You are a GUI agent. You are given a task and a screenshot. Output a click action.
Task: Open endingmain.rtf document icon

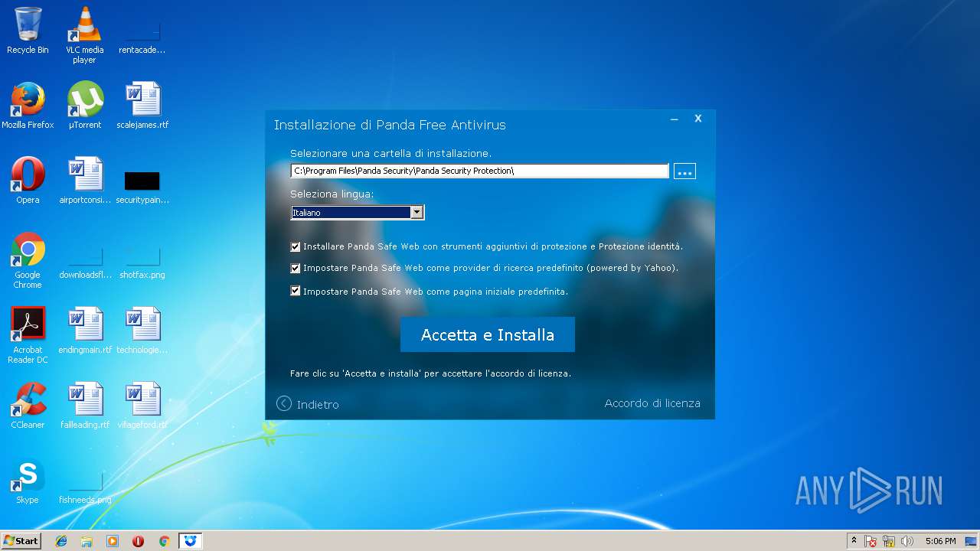point(85,331)
